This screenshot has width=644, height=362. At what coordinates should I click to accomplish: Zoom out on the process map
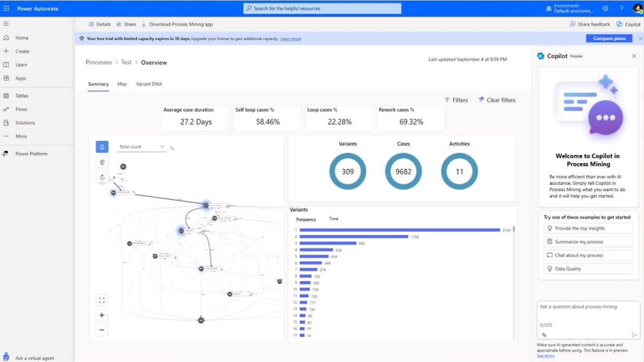pos(102,330)
